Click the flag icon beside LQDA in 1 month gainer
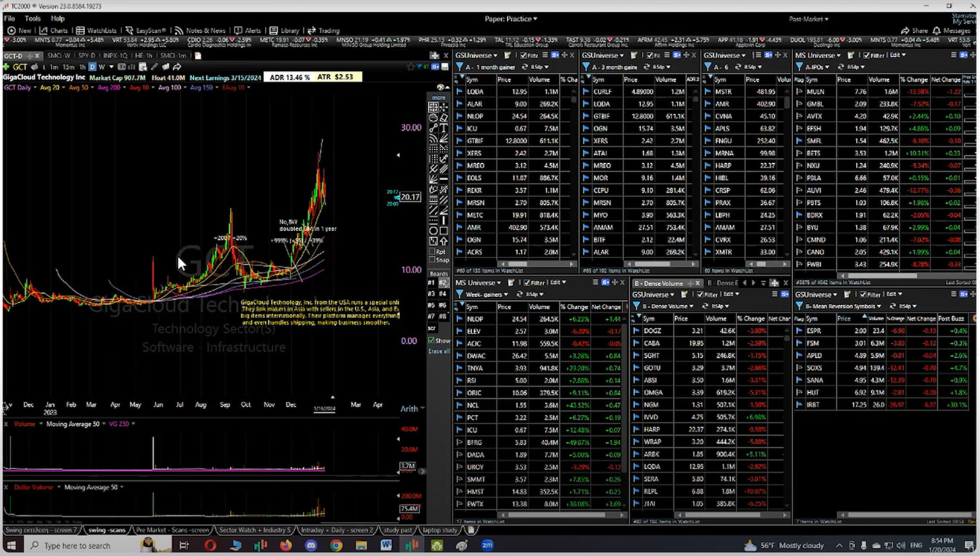The width and height of the screenshot is (980, 556). [x=460, y=92]
